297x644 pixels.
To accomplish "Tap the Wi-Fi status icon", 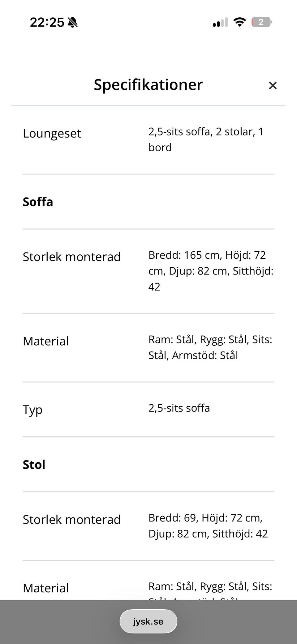I will coord(239,22).
